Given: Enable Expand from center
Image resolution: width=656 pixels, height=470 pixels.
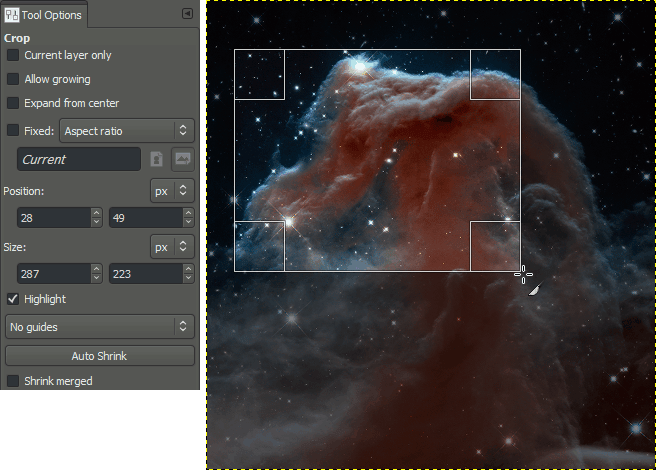Looking at the screenshot, I should [13, 103].
